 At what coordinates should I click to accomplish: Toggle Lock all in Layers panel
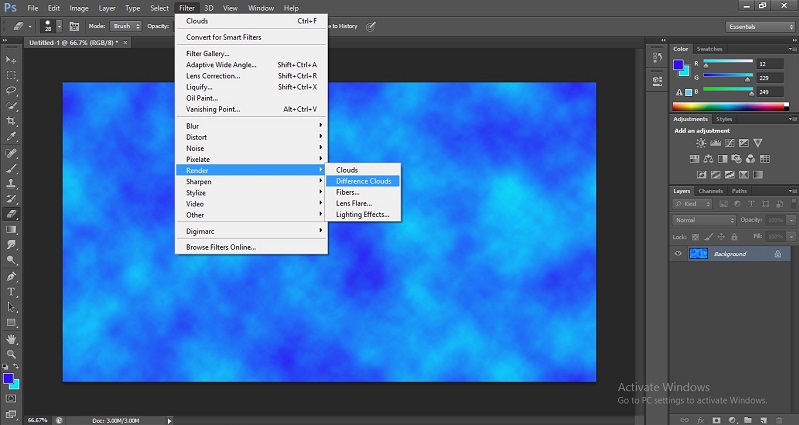click(x=734, y=237)
